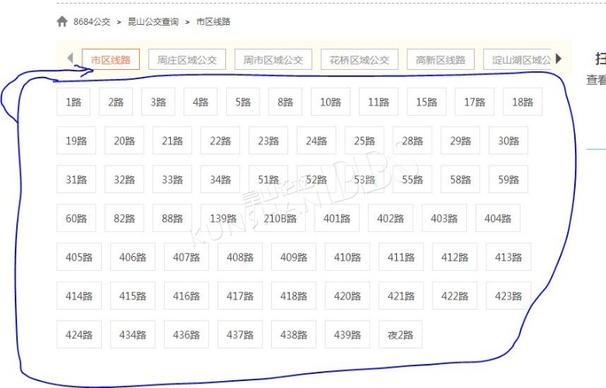Open bus route 413路
Viewport: 606px width, 388px height.
pos(508,257)
